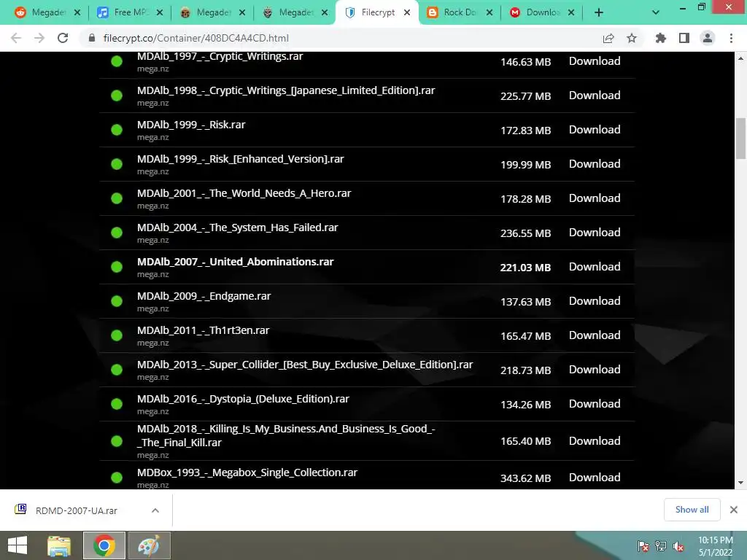Go back using the browser back arrow
Screen dimensions: 747x560
tap(16, 38)
